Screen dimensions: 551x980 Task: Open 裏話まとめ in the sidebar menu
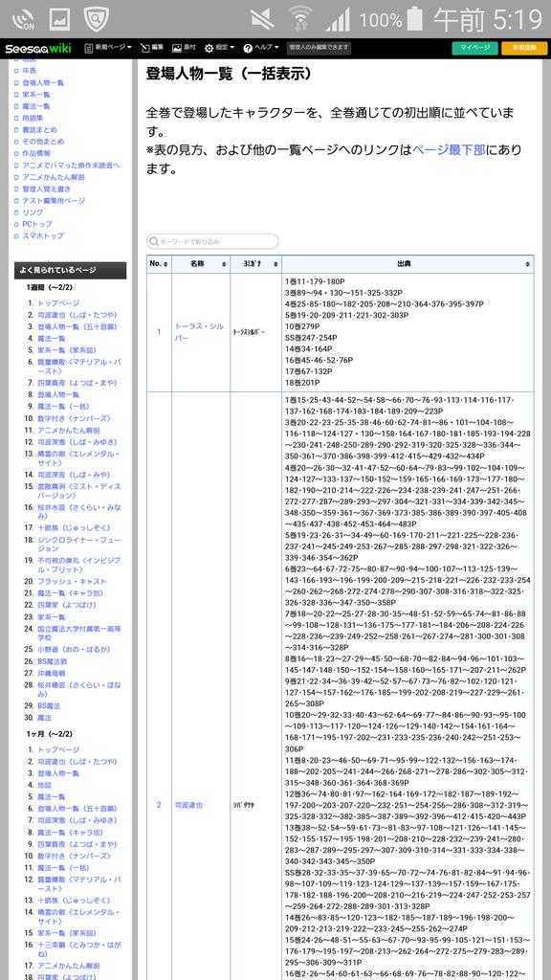[x=39, y=130]
